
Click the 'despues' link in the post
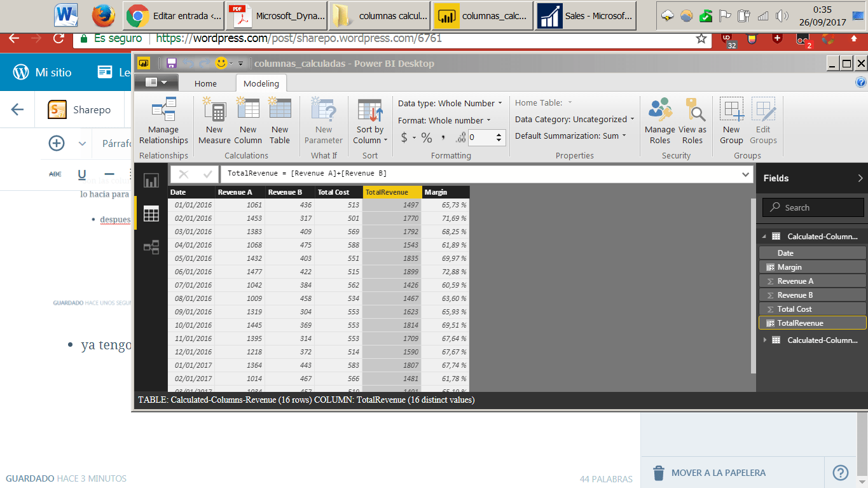[115, 220]
